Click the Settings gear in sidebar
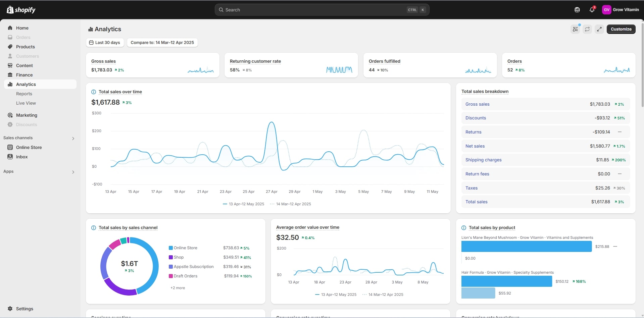Viewport: 644px width, 318px height. (x=10, y=309)
